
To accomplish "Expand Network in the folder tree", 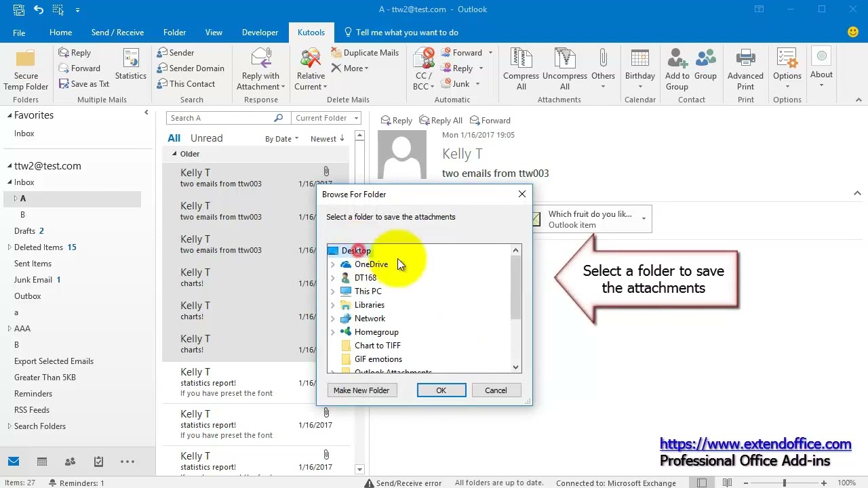I will 333,319.
